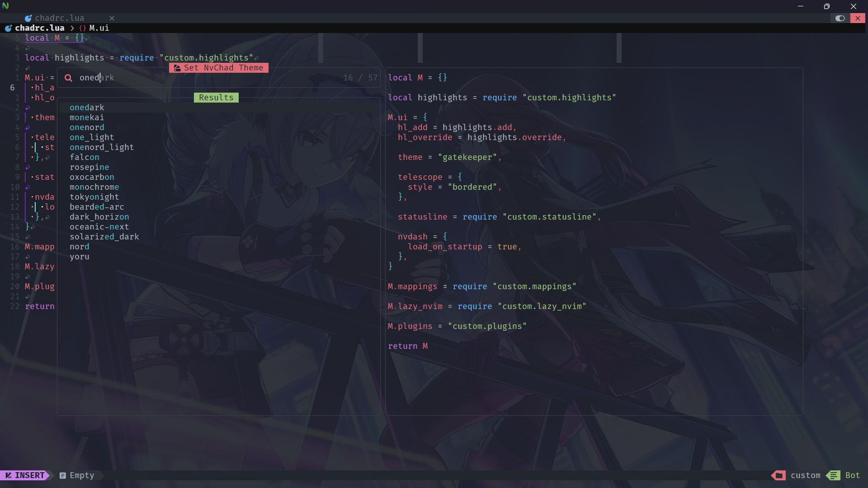
Task: Click the branch icon next to Bot
Action: click(x=833, y=475)
